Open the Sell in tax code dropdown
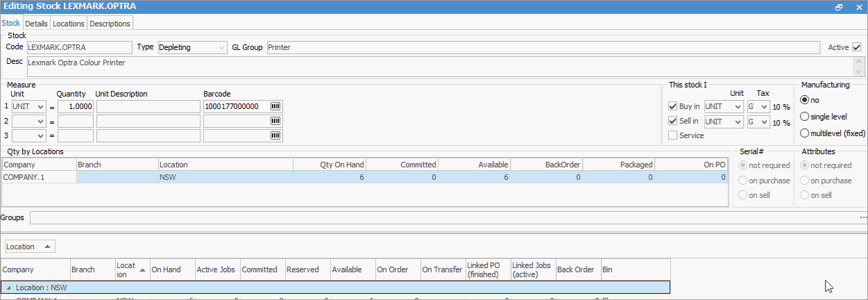This screenshot has height=300, width=868. pos(764,122)
